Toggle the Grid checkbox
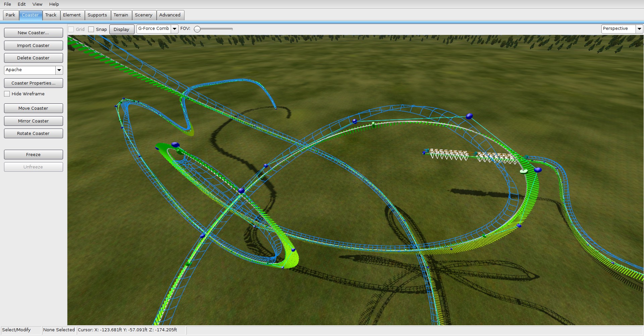 [71, 30]
